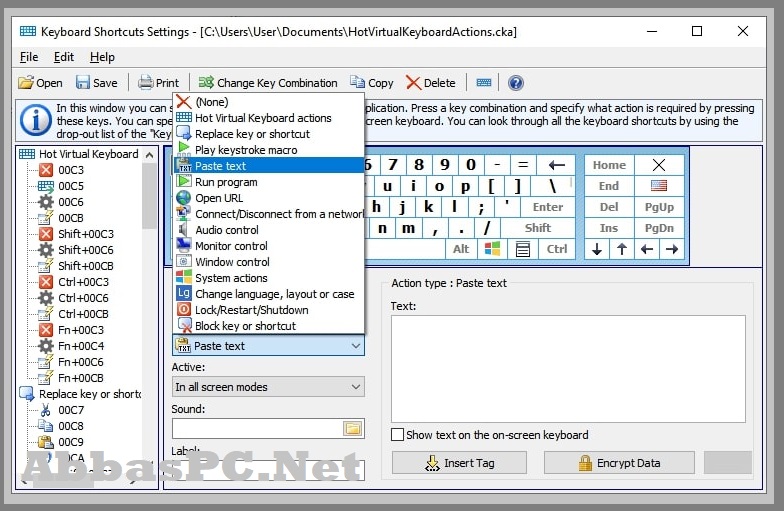Click inside the Text input area
Viewport: 784px width, 511px height.
(x=568, y=369)
